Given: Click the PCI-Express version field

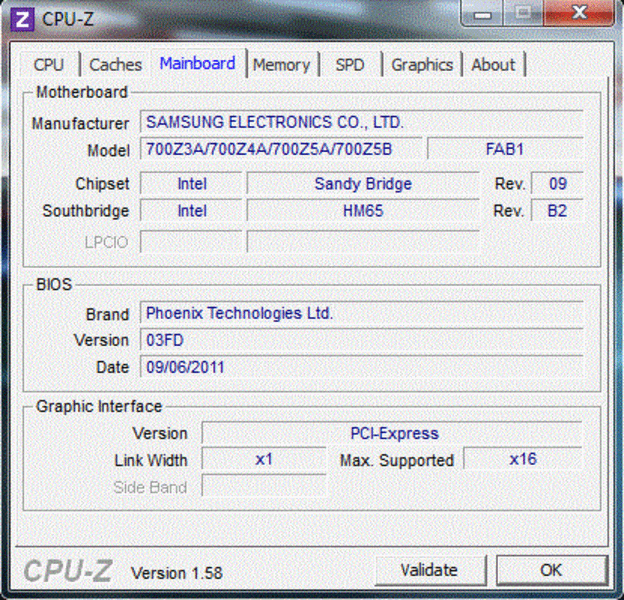Looking at the screenshot, I should coord(392,433).
